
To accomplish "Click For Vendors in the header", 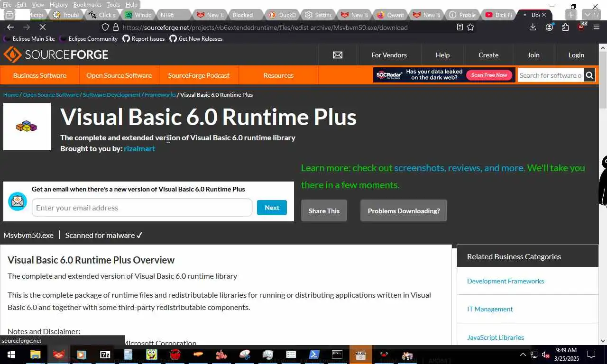I will coord(389,55).
